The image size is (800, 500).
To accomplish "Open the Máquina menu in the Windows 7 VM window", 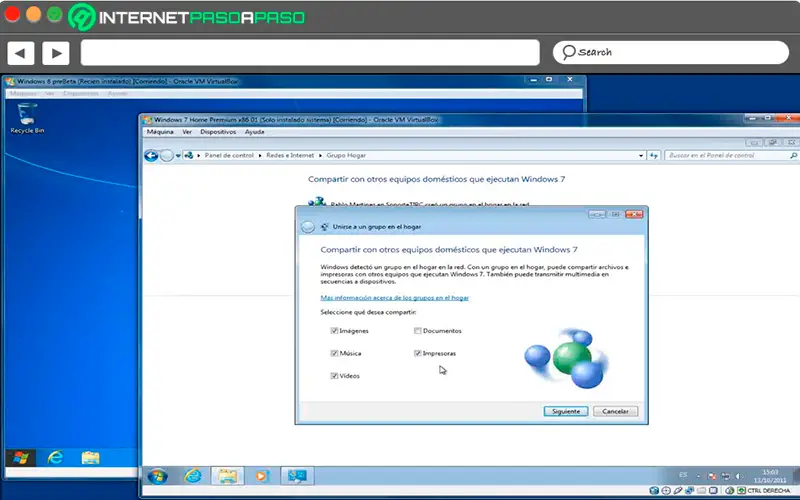I will pos(160,132).
